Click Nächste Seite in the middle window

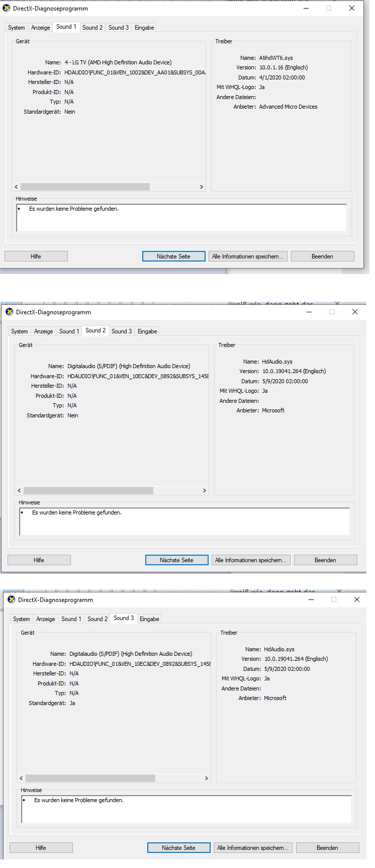coord(177,560)
